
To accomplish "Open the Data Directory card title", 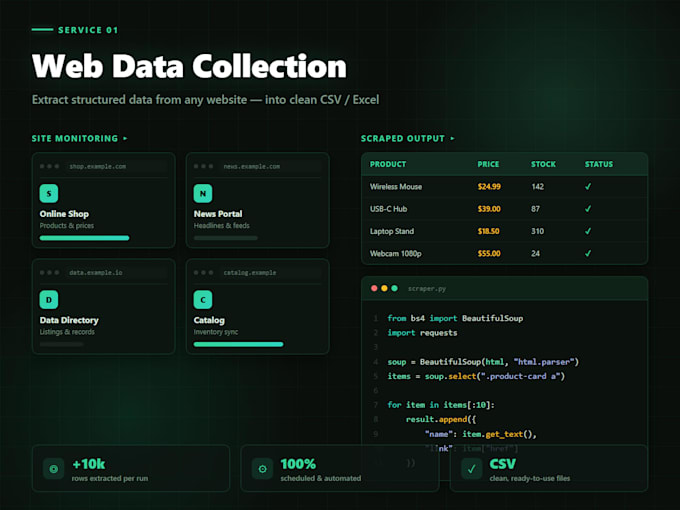I will click(69, 320).
